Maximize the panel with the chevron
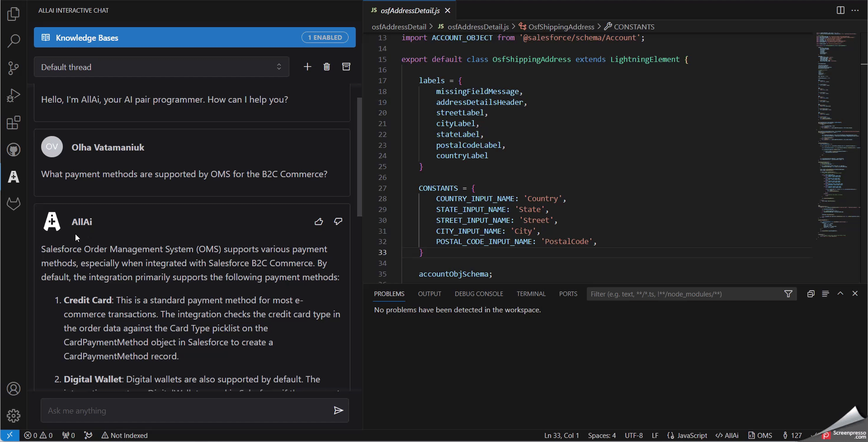The image size is (868, 442). (x=840, y=293)
